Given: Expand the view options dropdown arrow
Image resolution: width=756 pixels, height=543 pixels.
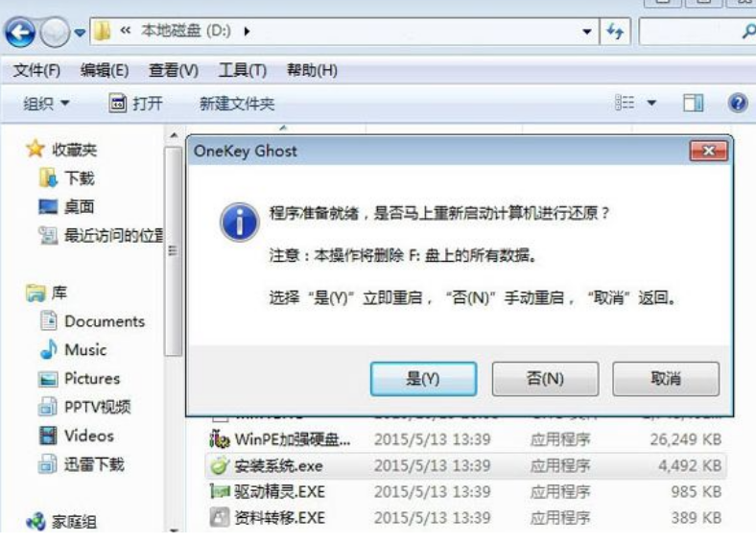Looking at the screenshot, I should 651,103.
